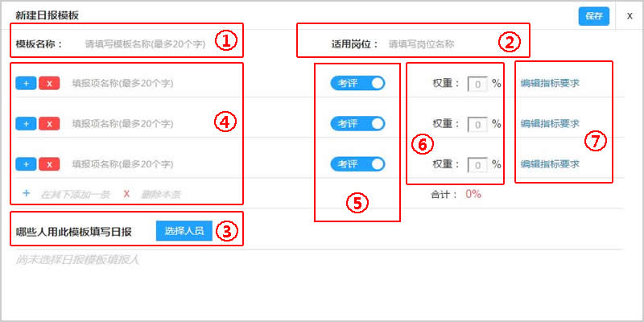Click the blue plus icon in first row
The height and width of the screenshot is (322, 644).
point(27,84)
